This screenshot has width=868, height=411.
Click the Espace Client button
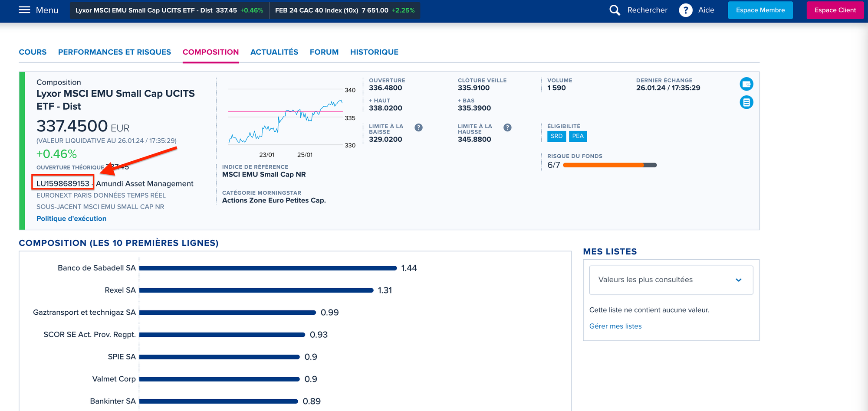[835, 10]
